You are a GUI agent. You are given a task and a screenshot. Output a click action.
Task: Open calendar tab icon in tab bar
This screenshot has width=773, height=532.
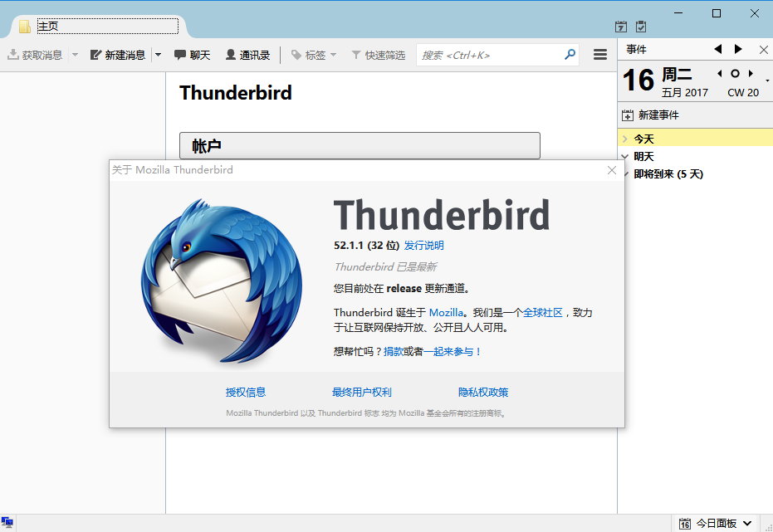coord(621,27)
